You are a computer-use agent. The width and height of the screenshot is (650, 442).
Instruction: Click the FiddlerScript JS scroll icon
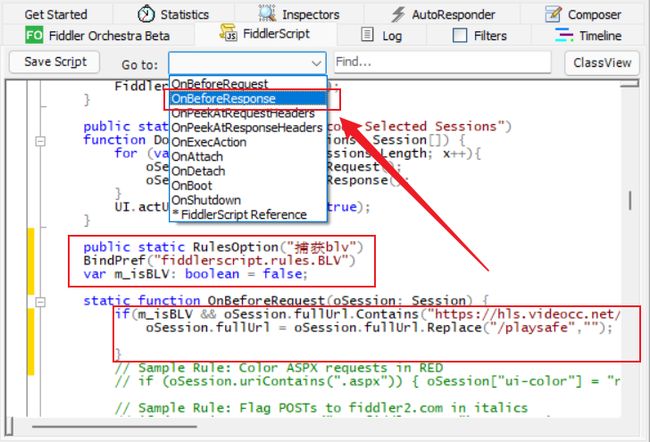(x=228, y=33)
